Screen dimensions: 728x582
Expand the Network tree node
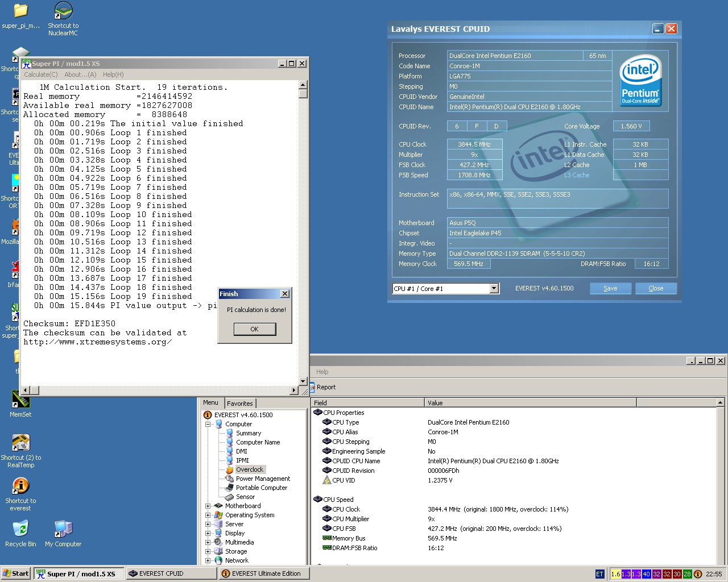click(x=208, y=560)
